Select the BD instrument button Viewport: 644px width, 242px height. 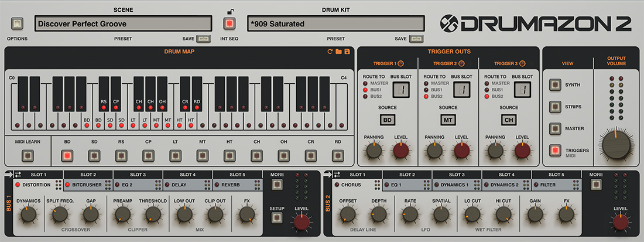67,156
